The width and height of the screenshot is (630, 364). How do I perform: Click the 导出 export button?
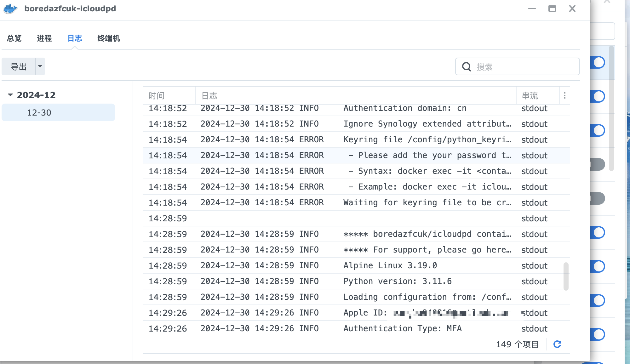[x=18, y=66]
